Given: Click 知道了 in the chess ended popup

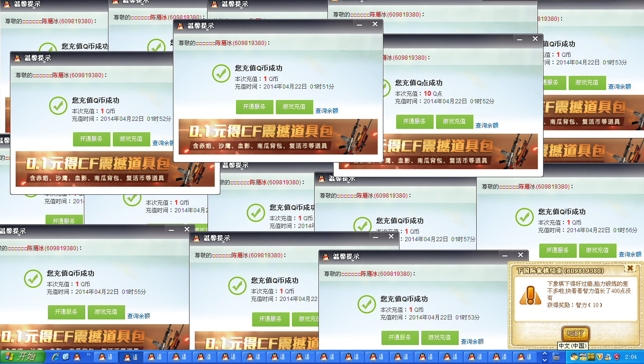Looking at the screenshot, I should 576,333.
